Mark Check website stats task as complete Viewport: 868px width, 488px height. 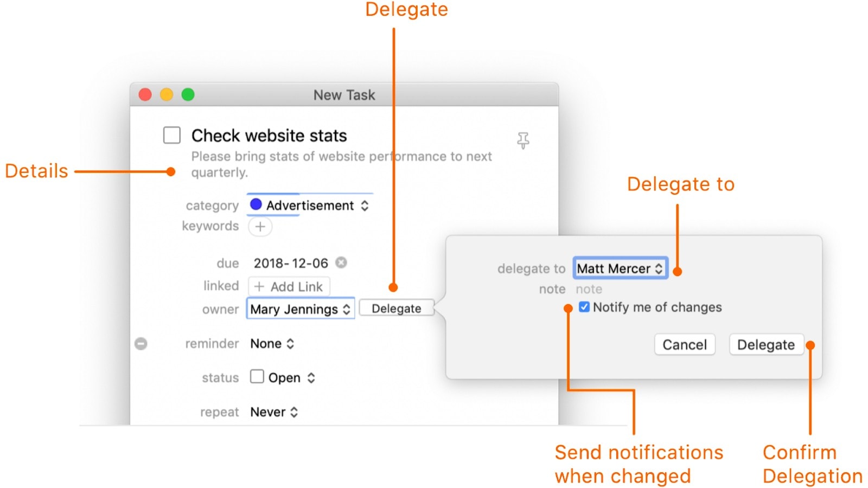click(x=172, y=135)
